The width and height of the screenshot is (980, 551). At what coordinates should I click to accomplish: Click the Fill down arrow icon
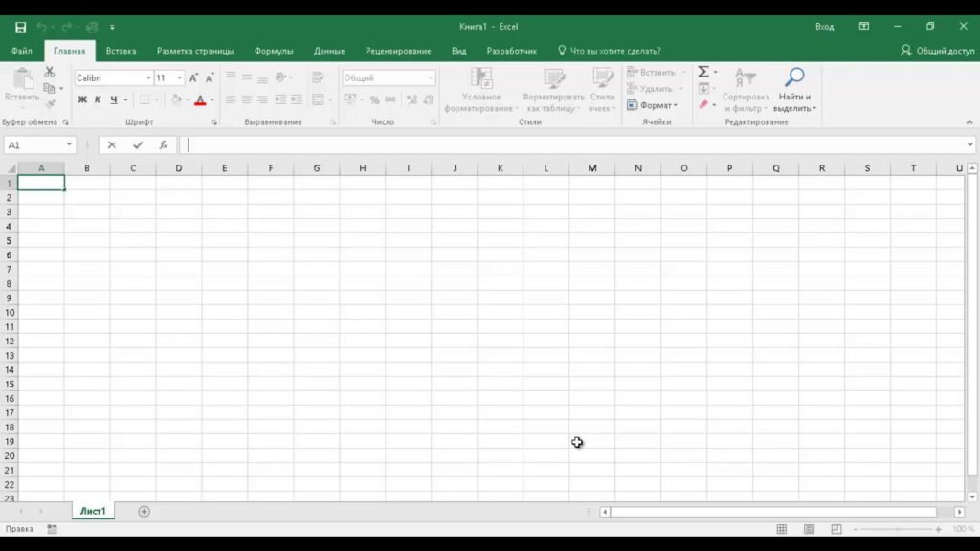[703, 88]
